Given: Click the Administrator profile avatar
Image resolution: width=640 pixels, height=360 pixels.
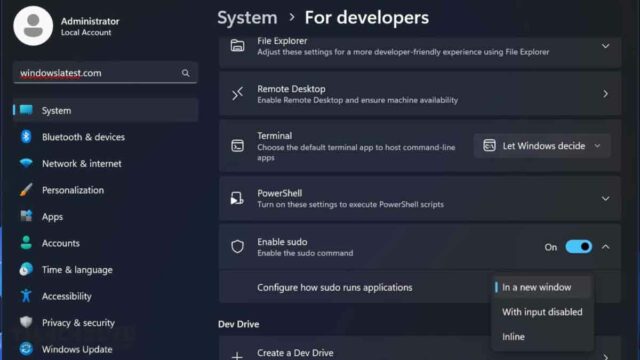Looking at the screenshot, I should (33, 26).
